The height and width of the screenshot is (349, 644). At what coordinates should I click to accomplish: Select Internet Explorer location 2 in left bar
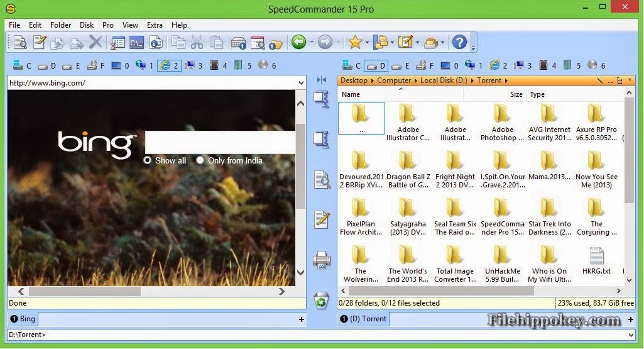point(169,65)
